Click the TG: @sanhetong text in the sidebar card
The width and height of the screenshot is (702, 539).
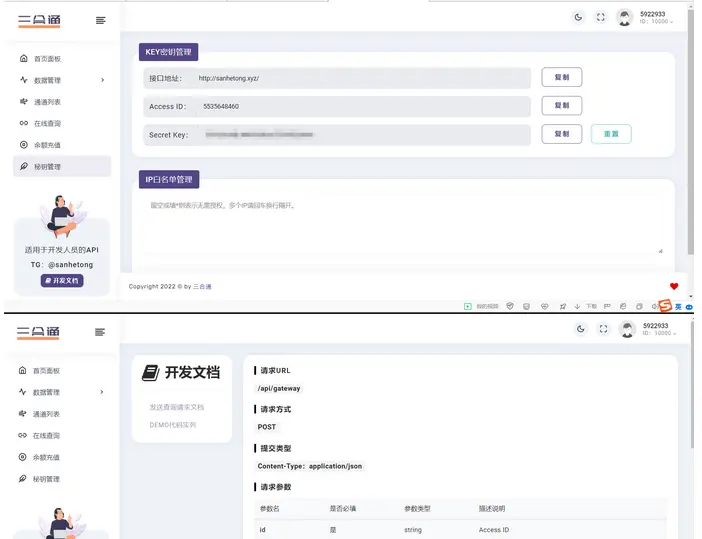pos(62,265)
